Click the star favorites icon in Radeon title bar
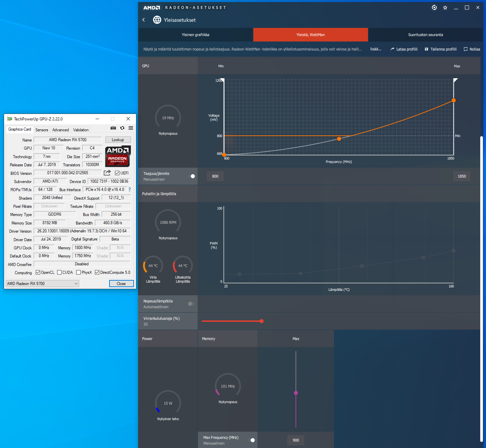Screen dimensions: 486x448 tap(445, 7)
